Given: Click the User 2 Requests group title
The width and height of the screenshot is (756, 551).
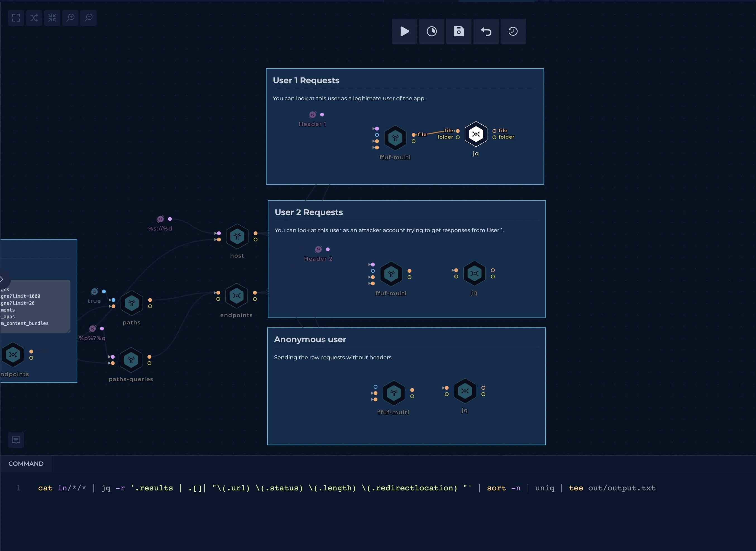Looking at the screenshot, I should tap(309, 212).
